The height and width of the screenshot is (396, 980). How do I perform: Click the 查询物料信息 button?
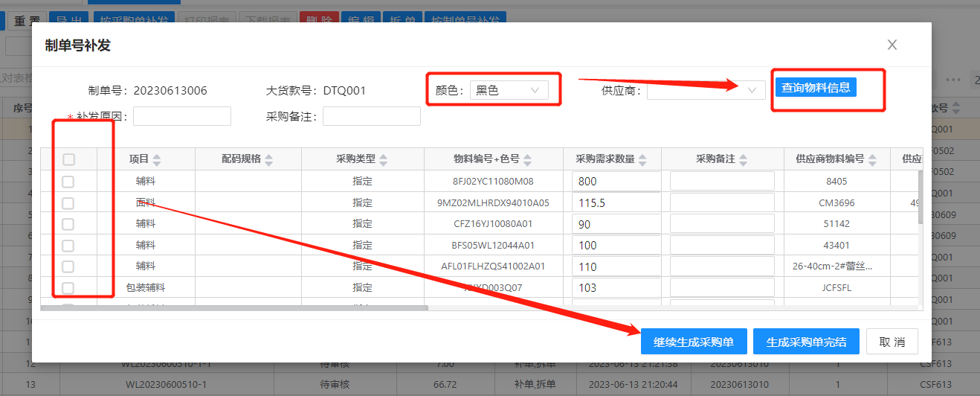pyautogui.click(x=816, y=87)
